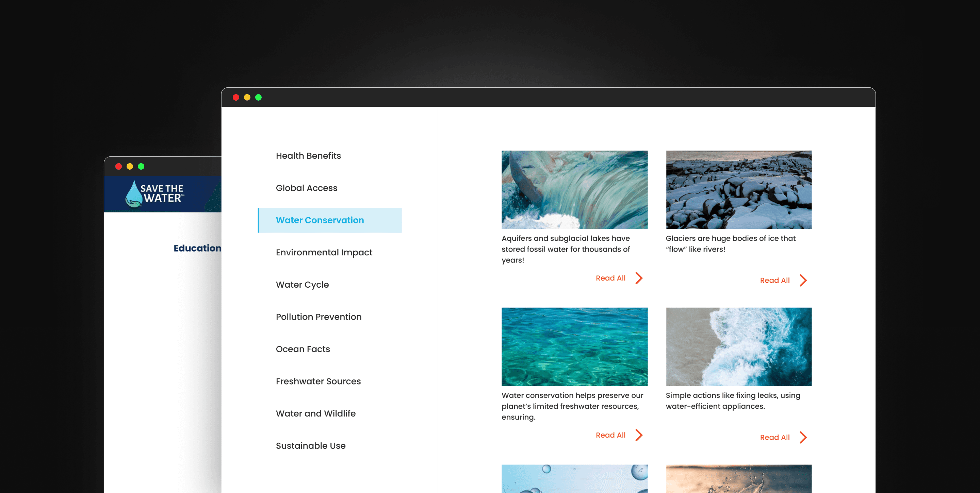
Task: Minimize the front window with yellow button
Action: (247, 97)
